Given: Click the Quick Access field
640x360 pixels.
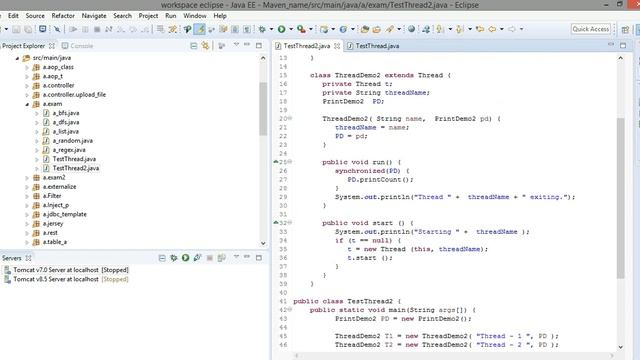Looking at the screenshot, I should (x=591, y=29).
